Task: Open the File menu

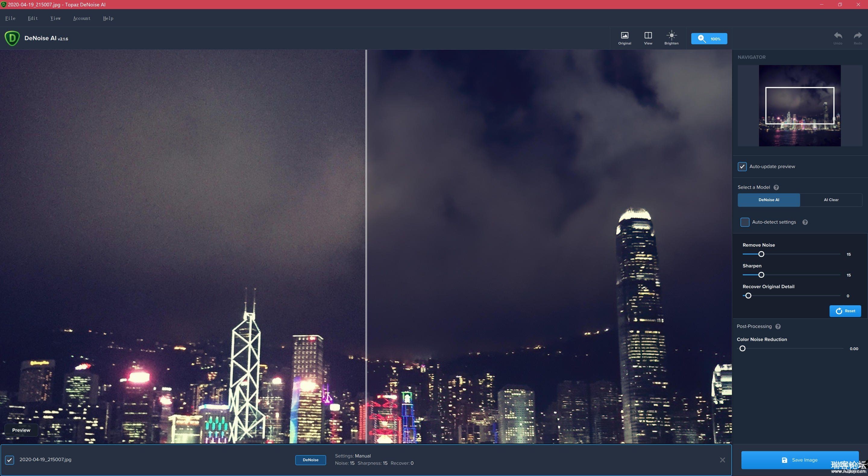Action: coord(10,17)
